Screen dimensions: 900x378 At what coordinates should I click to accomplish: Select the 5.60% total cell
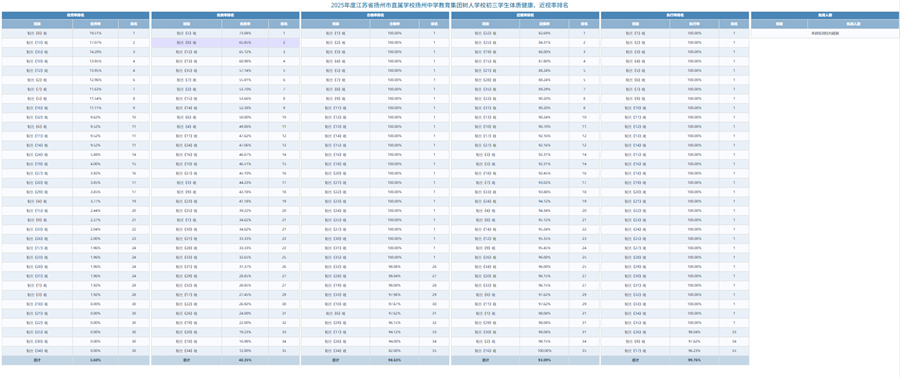click(96, 360)
